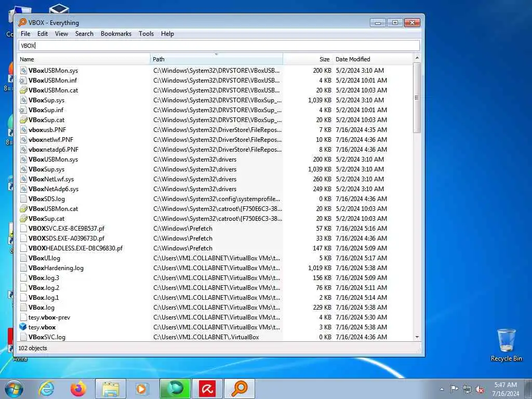Click the VBOX search input field
The width and height of the screenshot is (532, 399).
219,46
